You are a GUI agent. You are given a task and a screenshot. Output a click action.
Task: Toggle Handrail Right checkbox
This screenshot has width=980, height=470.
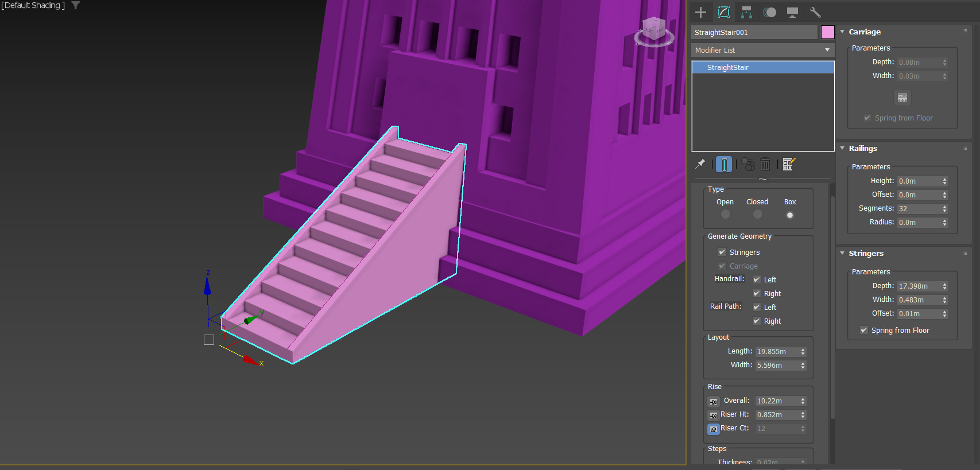(757, 293)
